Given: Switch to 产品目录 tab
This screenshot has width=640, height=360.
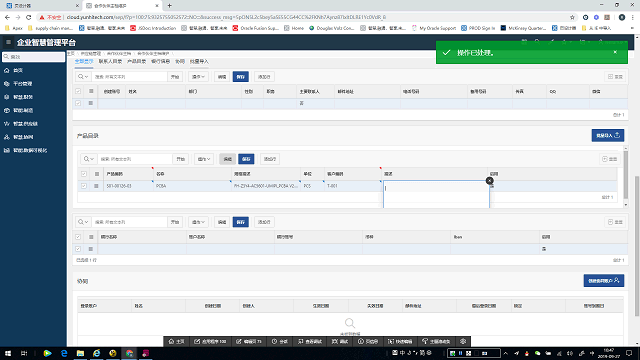Looking at the screenshot, I should 136,61.
